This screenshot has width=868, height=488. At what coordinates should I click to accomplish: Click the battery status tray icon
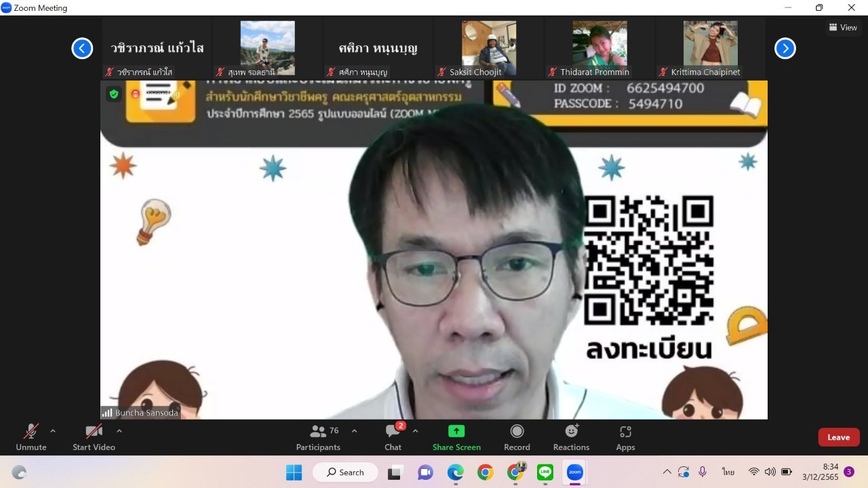pyautogui.click(x=787, y=472)
